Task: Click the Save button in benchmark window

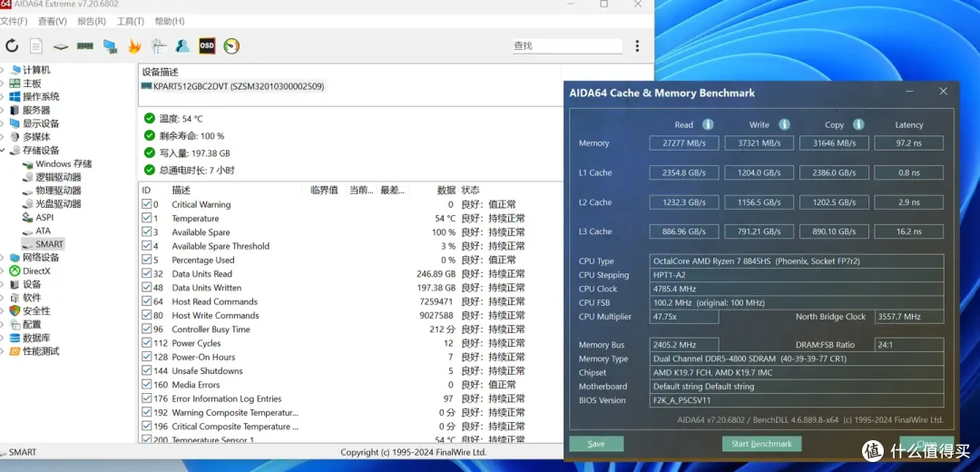Action: (596, 444)
